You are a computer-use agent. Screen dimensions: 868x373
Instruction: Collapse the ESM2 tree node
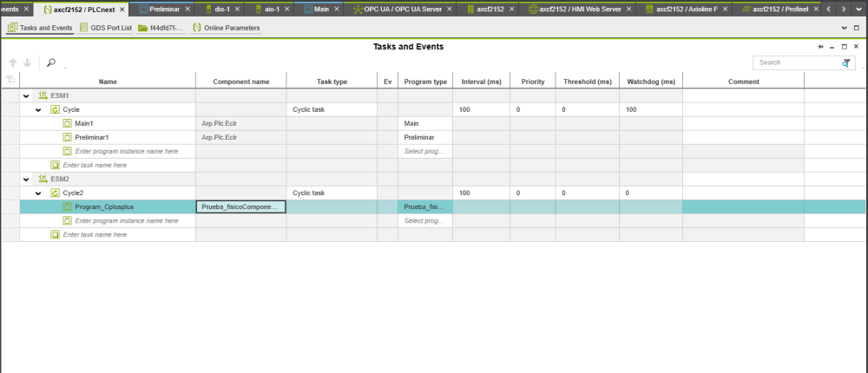coord(26,179)
